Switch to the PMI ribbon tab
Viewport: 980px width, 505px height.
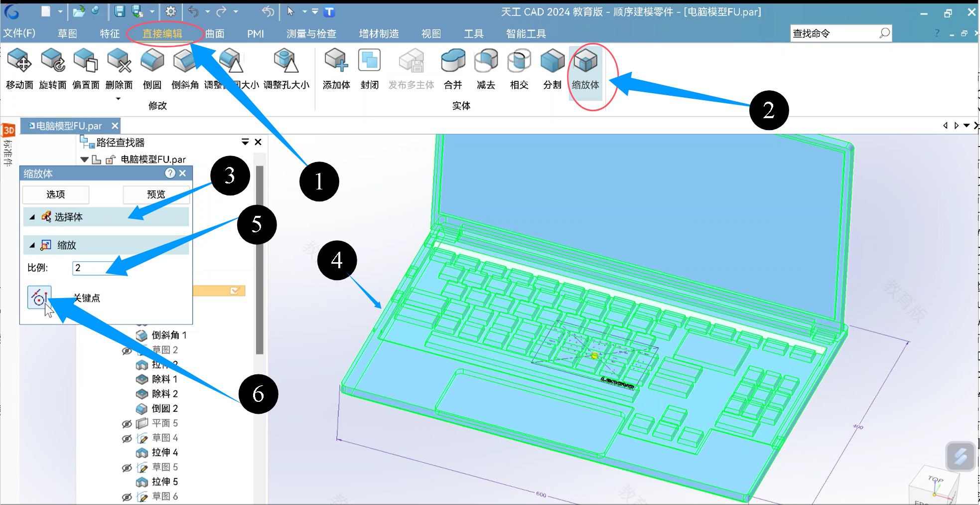click(256, 33)
